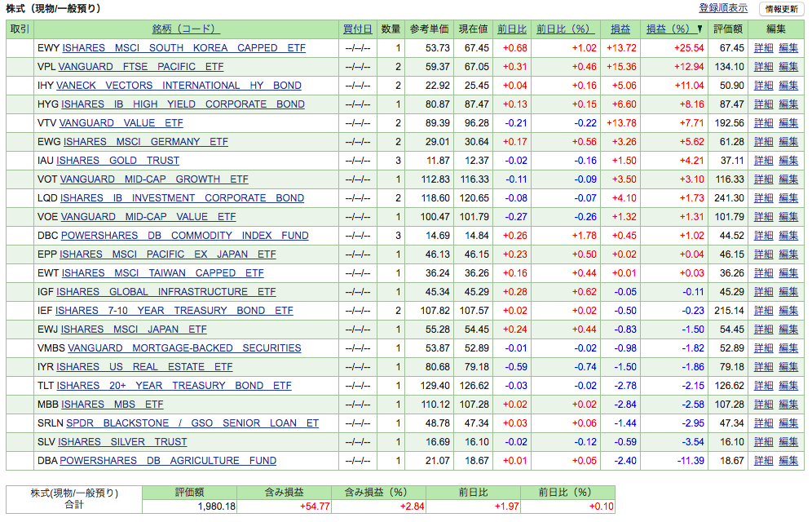The image size is (812, 522).
Task: Click 編集 link in VMBS row
Action: click(788, 348)
